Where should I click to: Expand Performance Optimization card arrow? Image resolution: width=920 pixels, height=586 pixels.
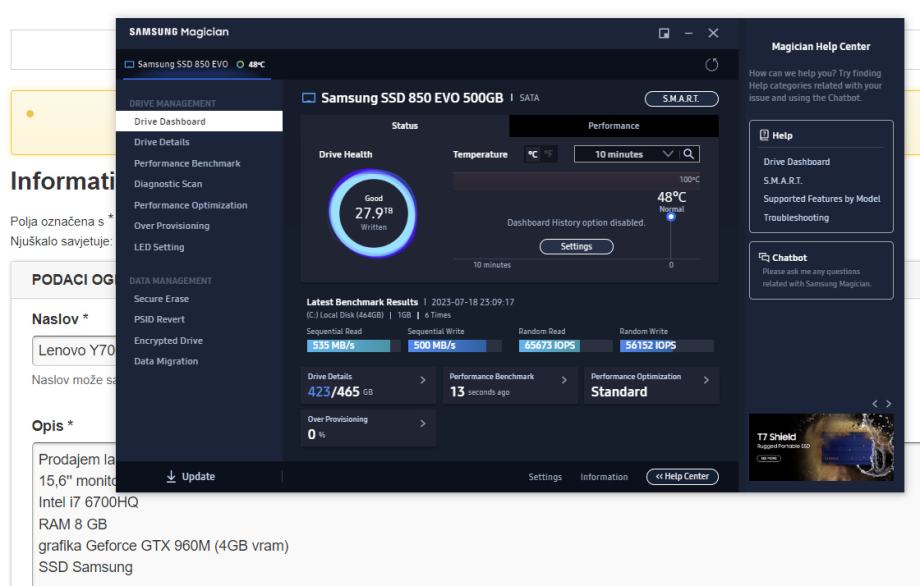pyautogui.click(x=706, y=380)
